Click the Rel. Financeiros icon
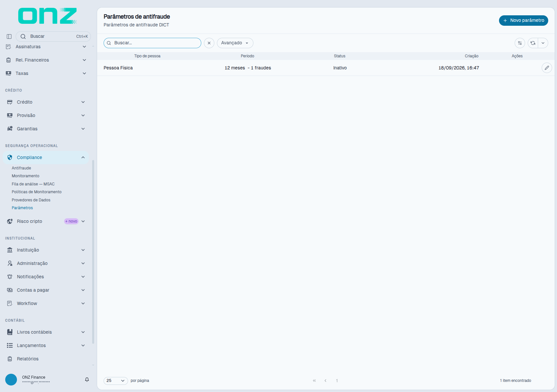 (8, 60)
